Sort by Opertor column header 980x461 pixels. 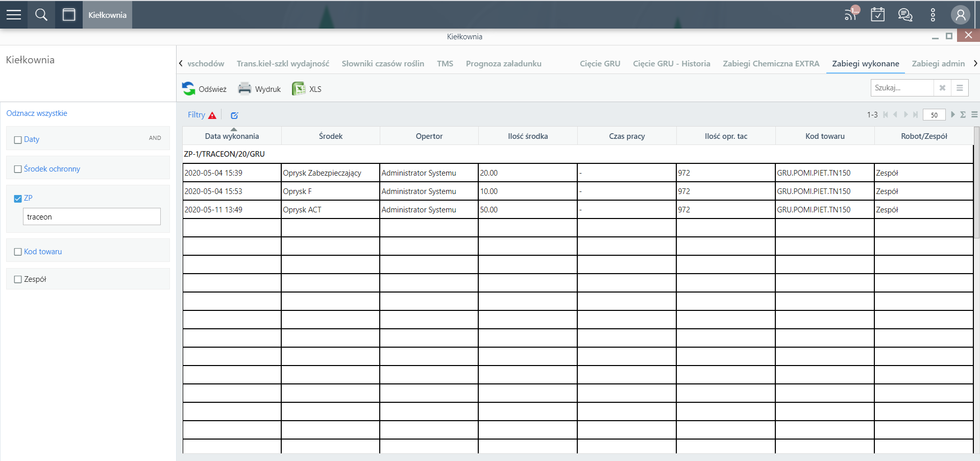coord(429,136)
